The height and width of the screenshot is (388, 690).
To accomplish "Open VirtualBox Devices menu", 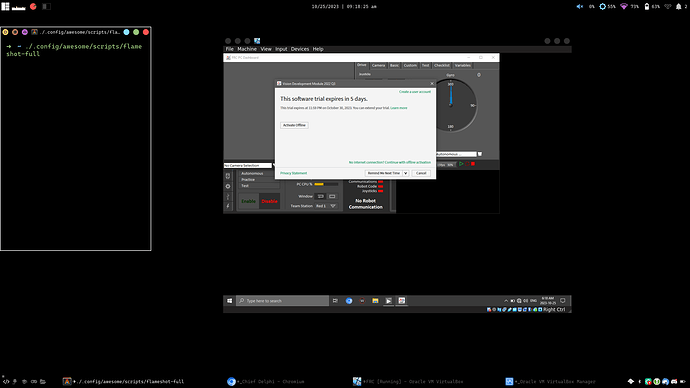I will [300, 49].
